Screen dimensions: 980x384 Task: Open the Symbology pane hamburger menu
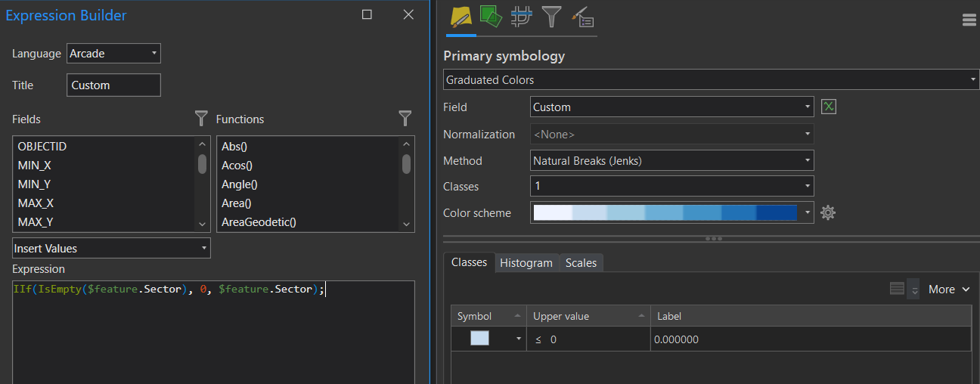tap(969, 20)
